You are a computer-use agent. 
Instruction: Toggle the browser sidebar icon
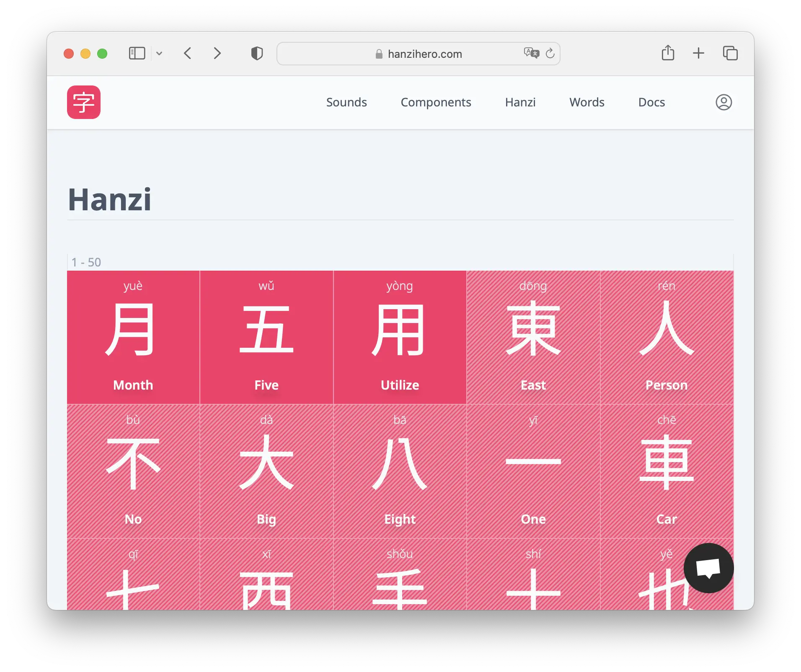click(137, 53)
